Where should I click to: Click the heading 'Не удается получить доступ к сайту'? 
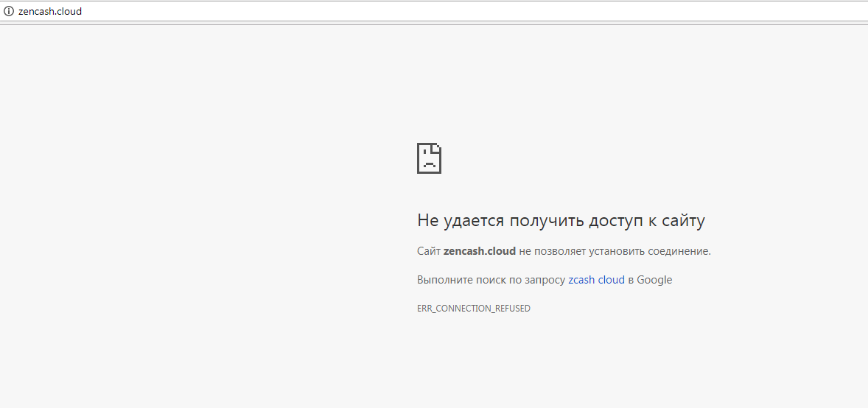point(561,220)
